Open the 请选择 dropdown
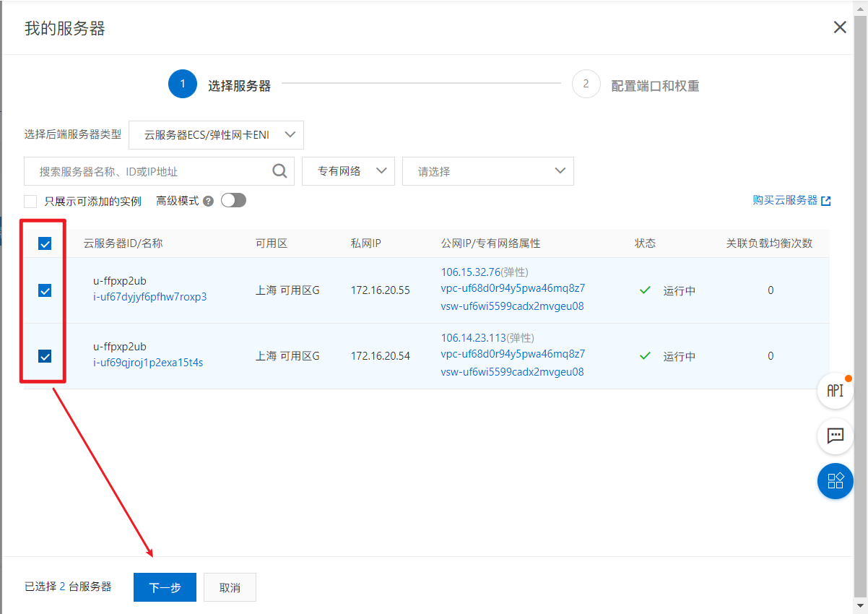 (x=488, y=171)
